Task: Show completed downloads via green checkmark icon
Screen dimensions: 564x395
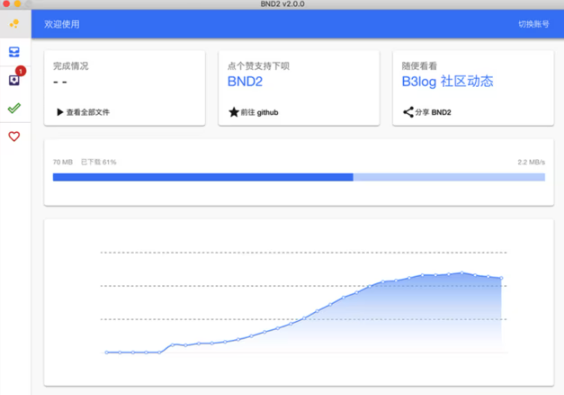Action: click(x=14, y=108)
